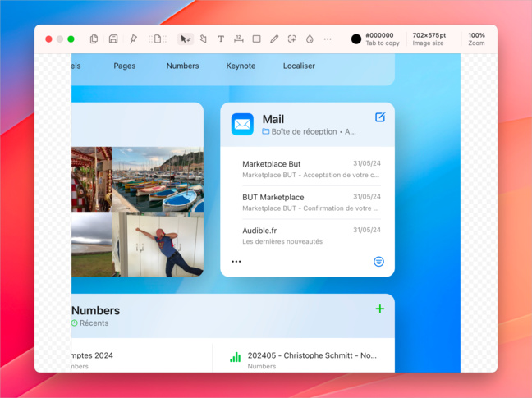This screenshot has width=532, height=398.
Task: Click the green fullscreen window button
Action: click(x=71, y=39)
